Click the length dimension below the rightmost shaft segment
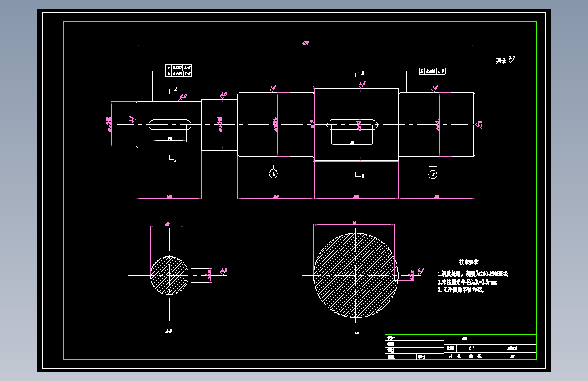Image resolution: width=588 pixels, height=381 pixels. pos(437,196)
